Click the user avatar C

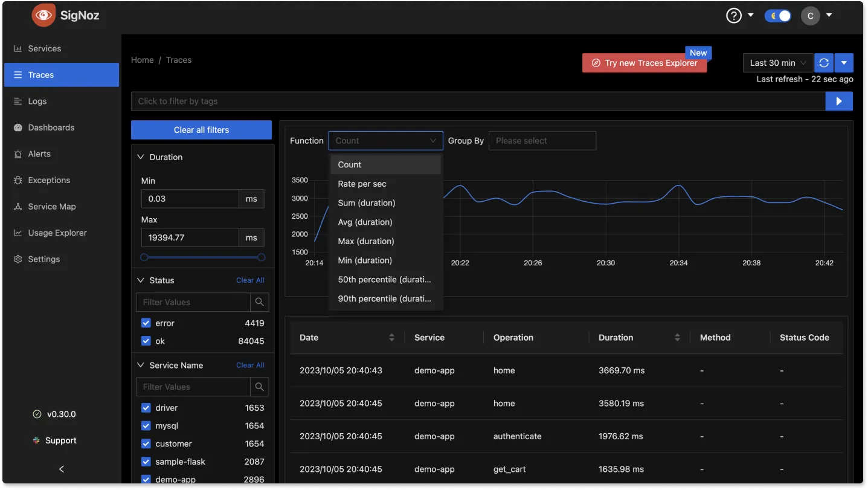[x=810, y=16]
